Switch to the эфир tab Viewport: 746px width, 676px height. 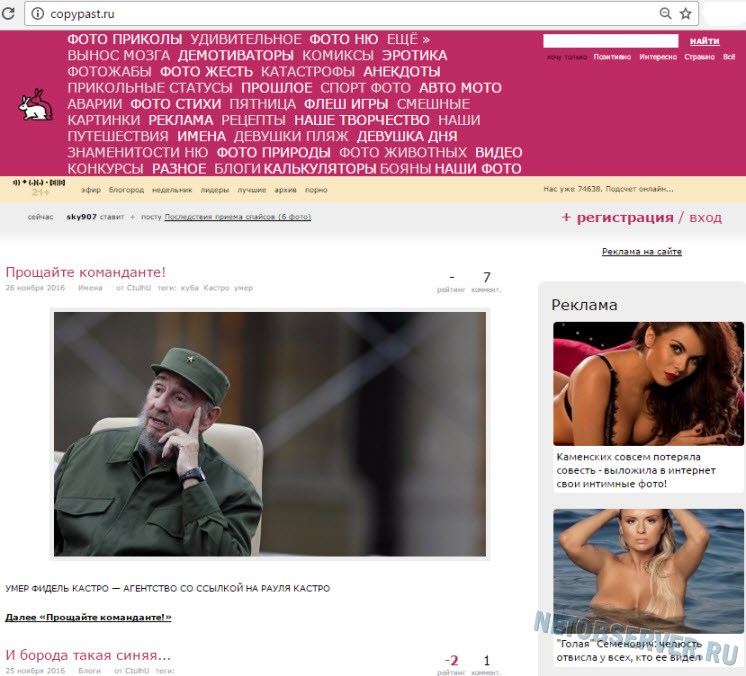tap(90, 190)
